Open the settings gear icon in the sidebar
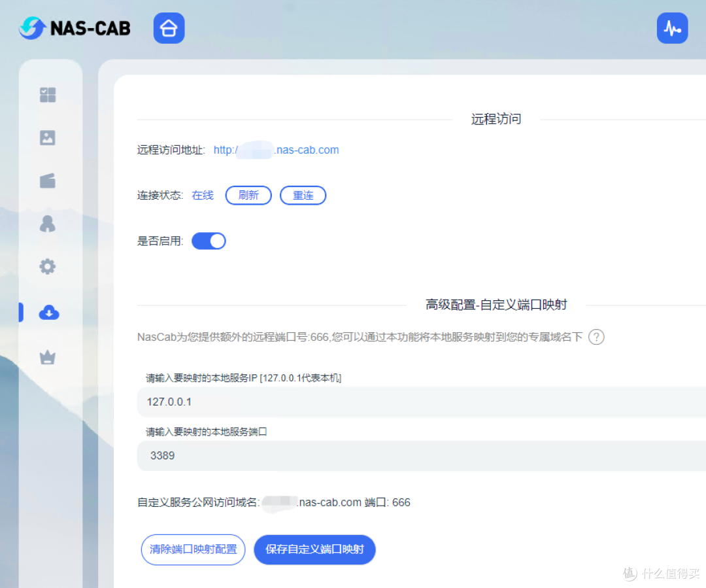Image resolution: width=706 pixels, height=588 pixels. 47,267
